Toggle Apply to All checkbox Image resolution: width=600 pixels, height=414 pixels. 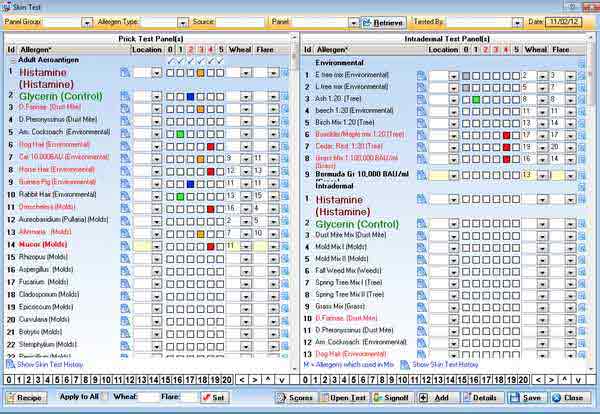[105, 396]
